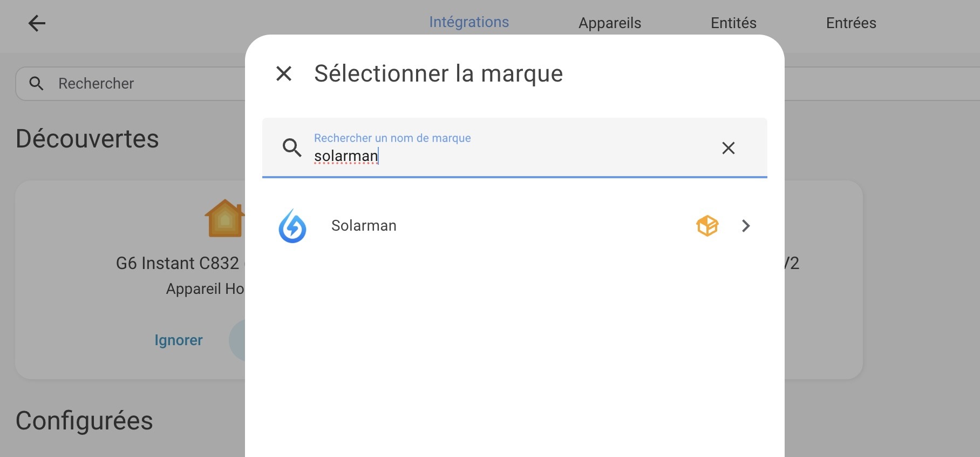Click the Solarman lightning logo

(292, 226)
